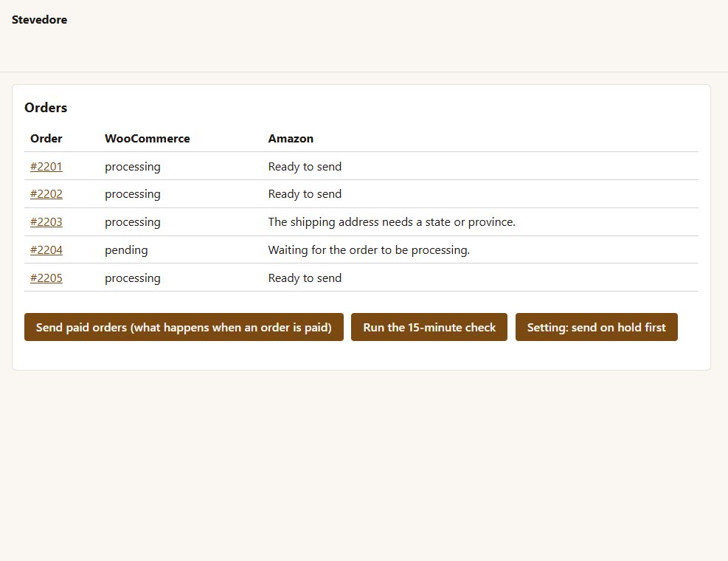Run the 15-minute check
The width and height of the screenshot is (728, 561).
(429, 327)
